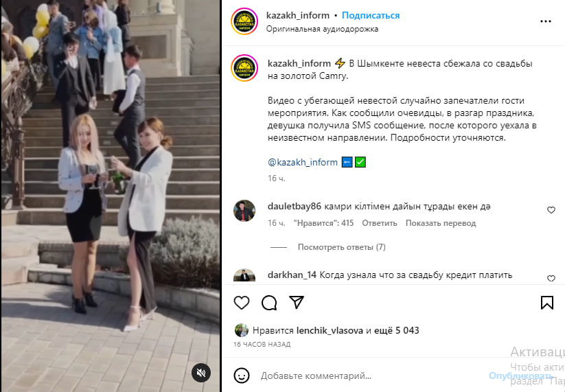
Task: Open three-dot more options menu
Action: coord(546,21)
